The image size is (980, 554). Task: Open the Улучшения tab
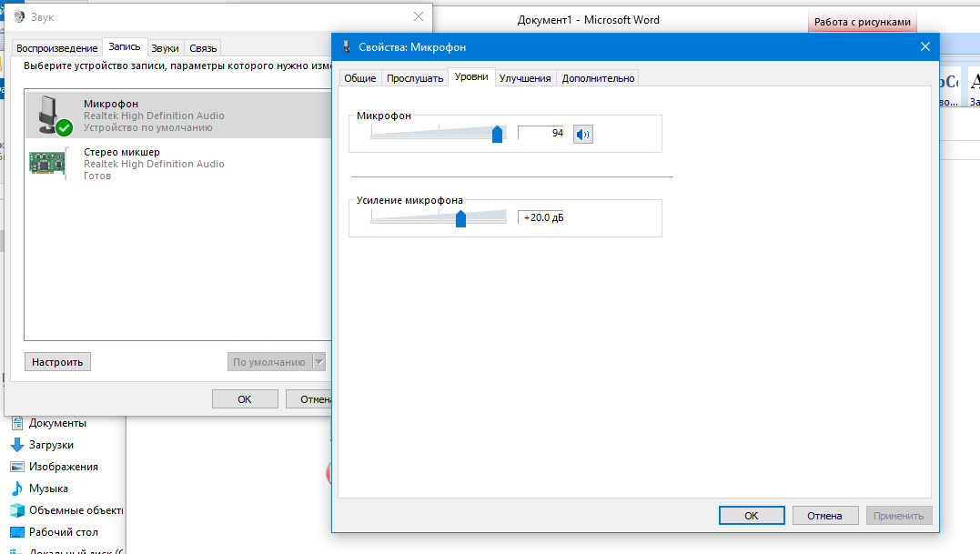point(525,78)
